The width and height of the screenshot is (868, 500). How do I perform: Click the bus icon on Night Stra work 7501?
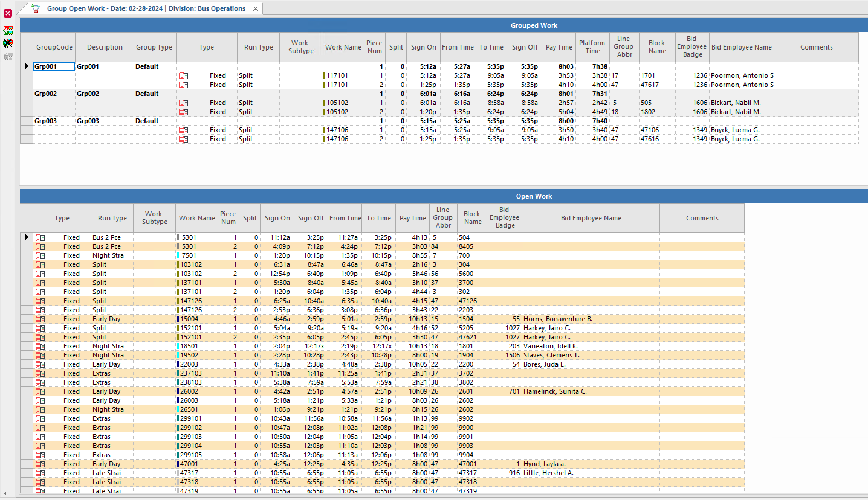(x=39, y=255)
